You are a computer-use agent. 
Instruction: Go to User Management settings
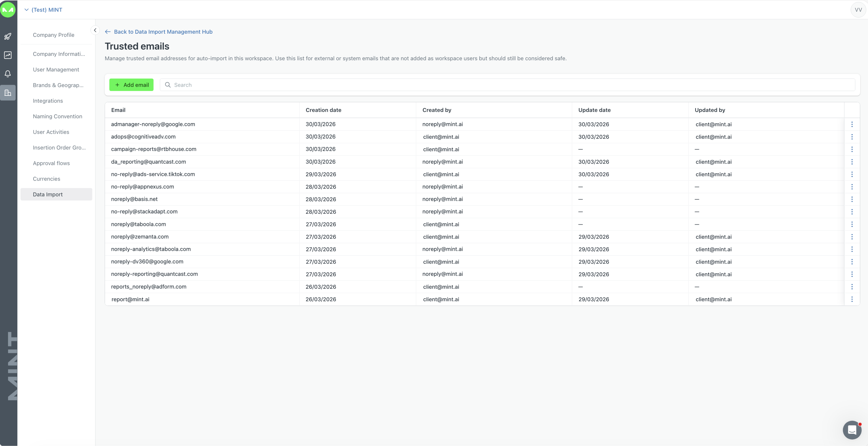56,70
